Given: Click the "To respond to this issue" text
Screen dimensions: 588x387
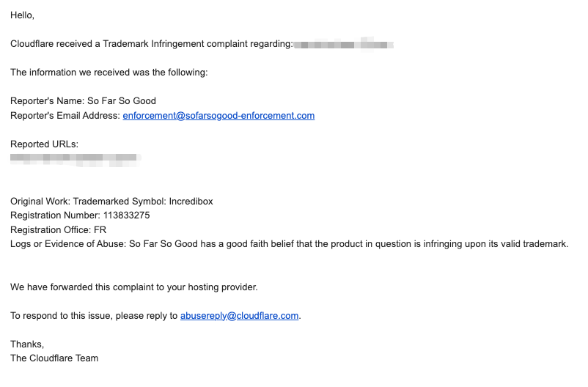Looking at the screenshot, I should [94, 316].
